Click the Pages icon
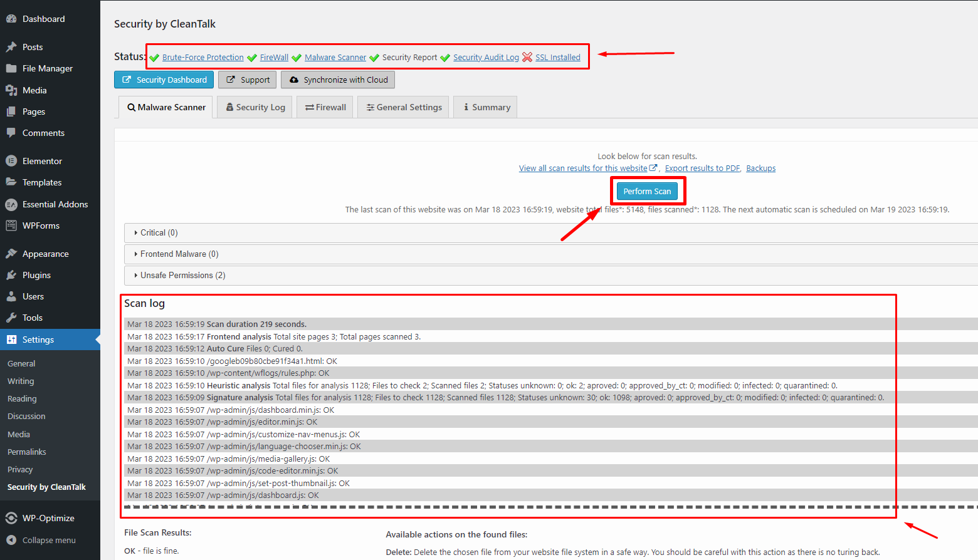 click(11, 111)
